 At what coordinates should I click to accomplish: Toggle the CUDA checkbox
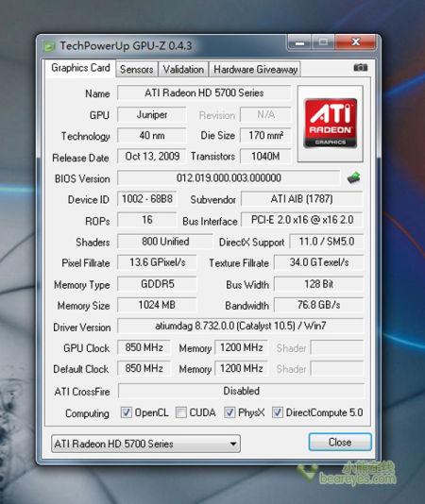click(x=181, y=412)
